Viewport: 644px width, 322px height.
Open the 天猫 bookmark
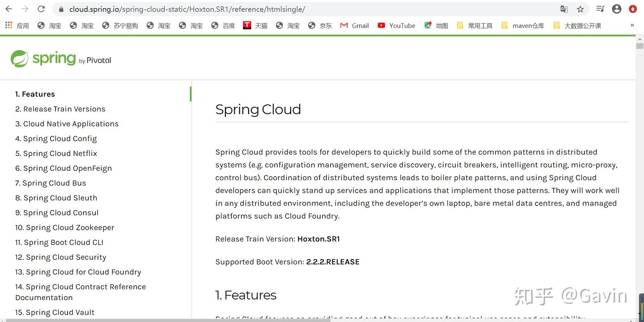tap(255, 25)
